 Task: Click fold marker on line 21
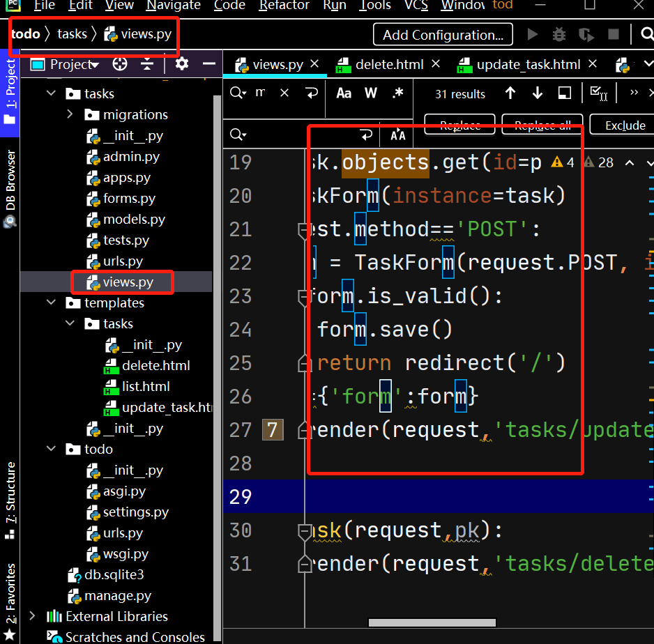(304, 230)
